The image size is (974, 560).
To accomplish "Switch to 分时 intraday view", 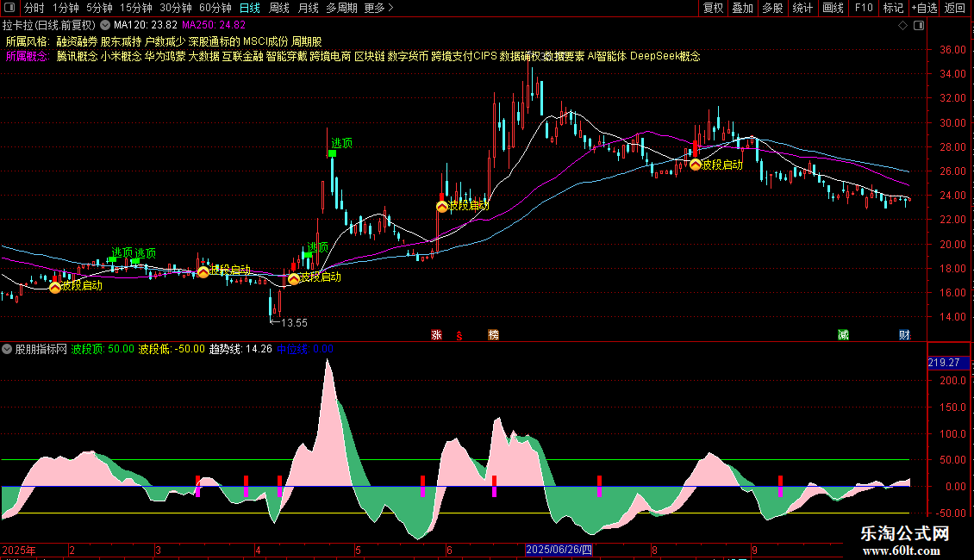I will coord(34,8).
